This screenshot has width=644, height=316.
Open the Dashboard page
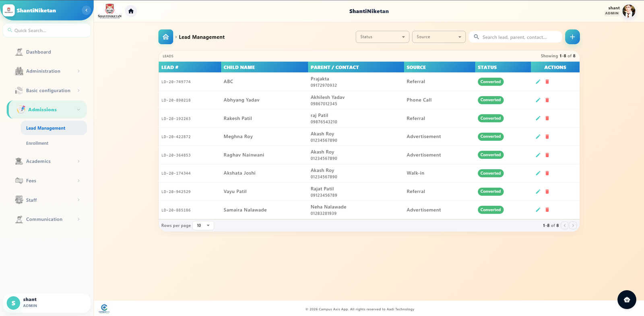point(47,52)
